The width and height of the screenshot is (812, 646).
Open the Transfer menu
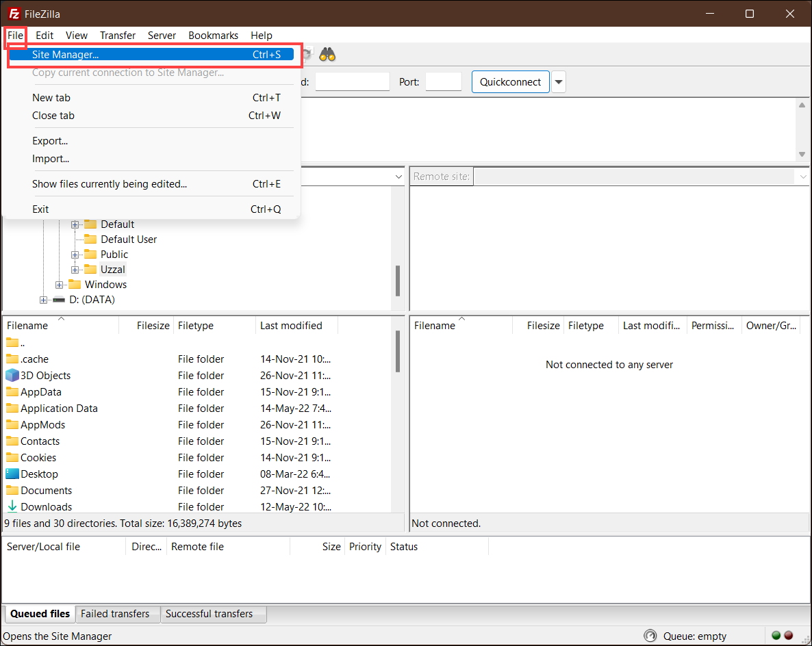coord(118,35)
